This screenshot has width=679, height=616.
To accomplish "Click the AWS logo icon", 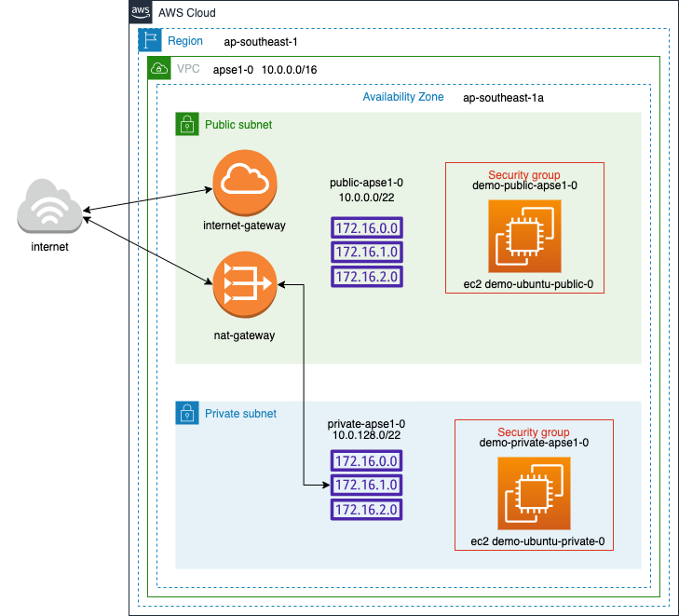I will click(x=141, y=12).
